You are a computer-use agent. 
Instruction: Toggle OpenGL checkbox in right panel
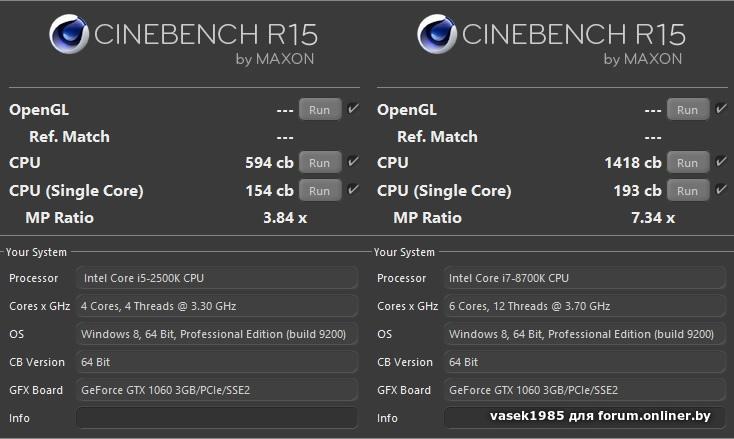(721, 109)
